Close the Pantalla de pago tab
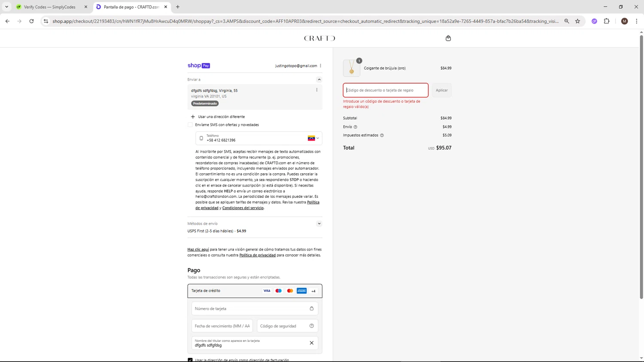This screenshot has width=644, height=362. coord(165,7)
